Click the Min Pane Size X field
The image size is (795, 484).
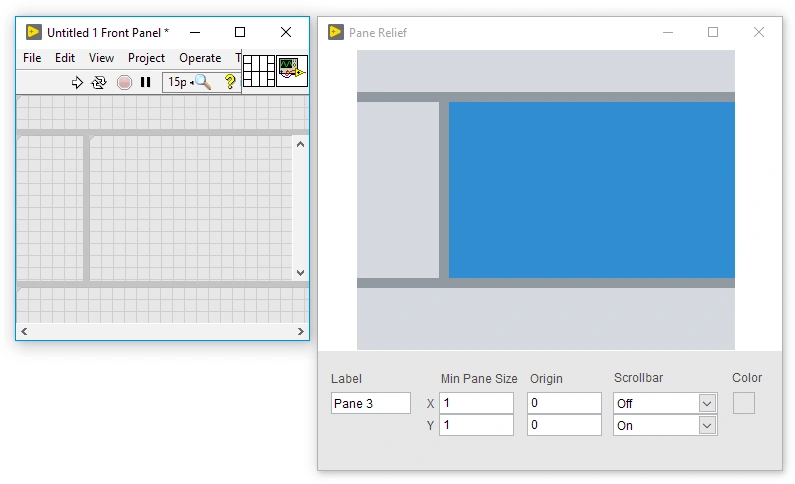coord(476,403)
